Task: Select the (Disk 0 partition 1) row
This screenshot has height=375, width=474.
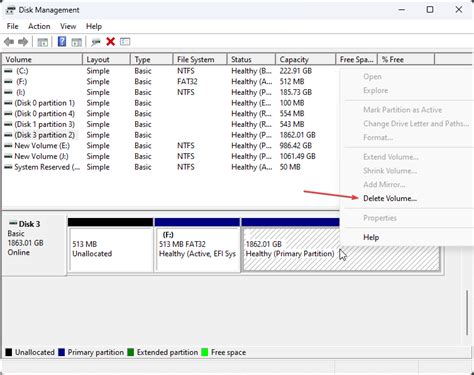Action: [171, 103]
